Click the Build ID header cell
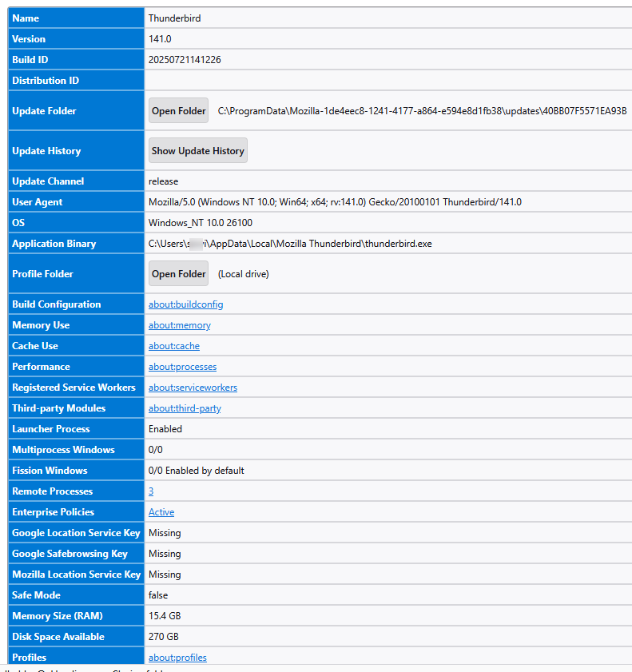Viewport: 632px width, 672px height. [76, 60]
